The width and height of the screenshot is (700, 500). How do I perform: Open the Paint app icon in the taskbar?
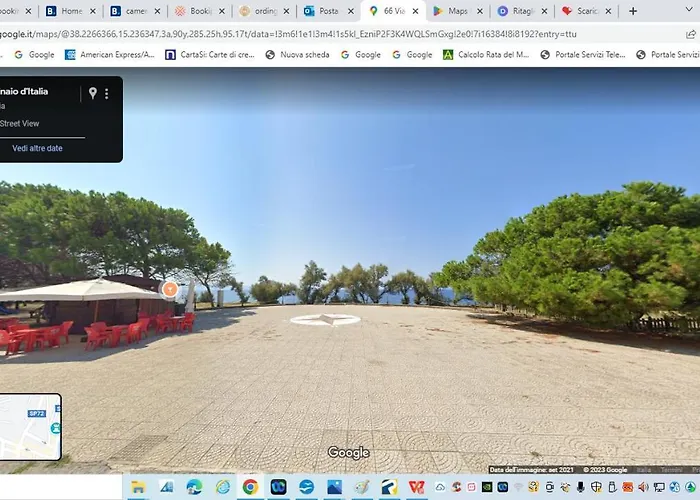362,487
